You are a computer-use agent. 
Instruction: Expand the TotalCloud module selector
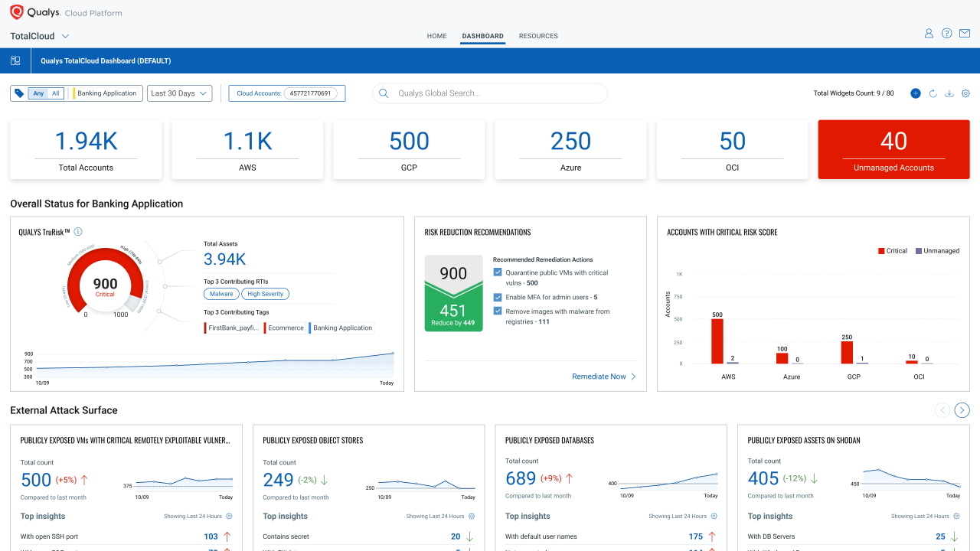64,36
